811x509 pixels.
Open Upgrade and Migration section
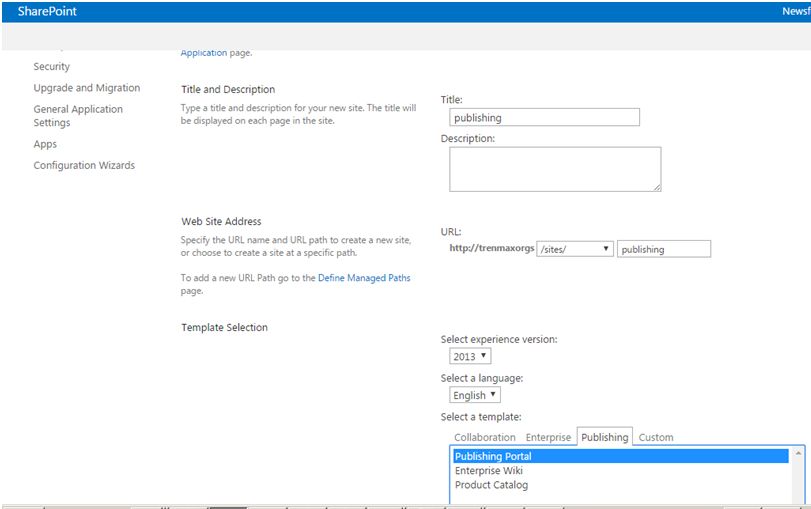[86, 88]
